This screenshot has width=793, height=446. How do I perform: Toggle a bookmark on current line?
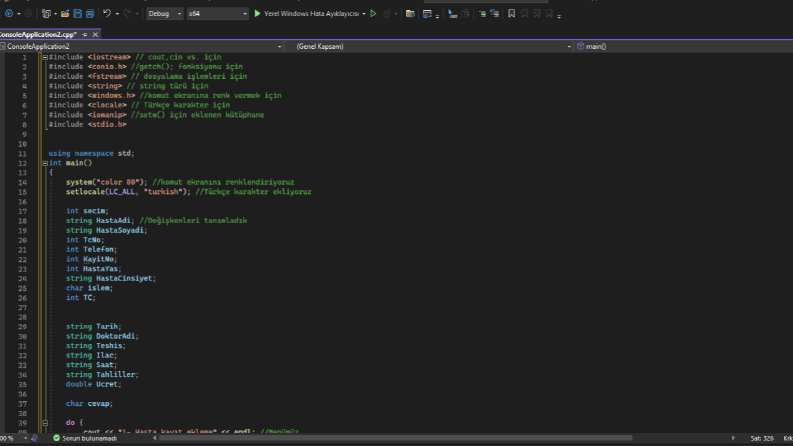[511, 14]
